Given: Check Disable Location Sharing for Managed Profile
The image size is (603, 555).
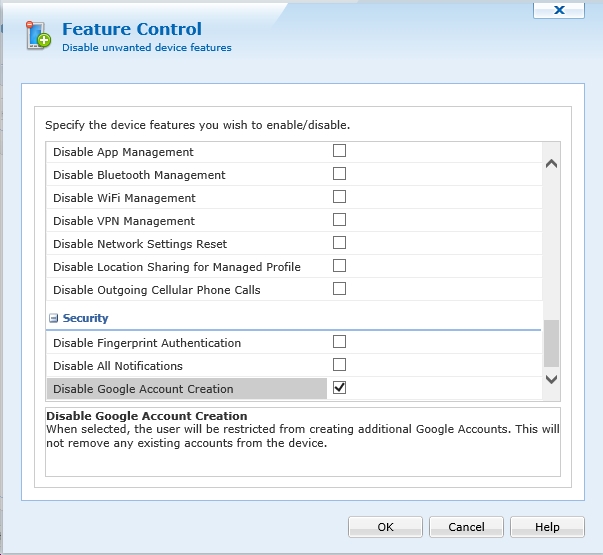Looking at the screenshot, I should pyautogui.click(x=339, y=266).
